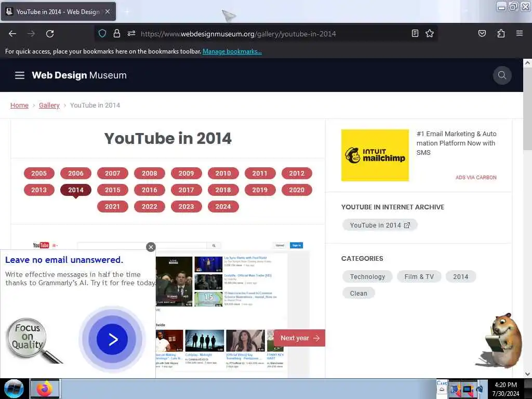Select year 2012
Screen dimensions: 532x399
tap(297, 174)
